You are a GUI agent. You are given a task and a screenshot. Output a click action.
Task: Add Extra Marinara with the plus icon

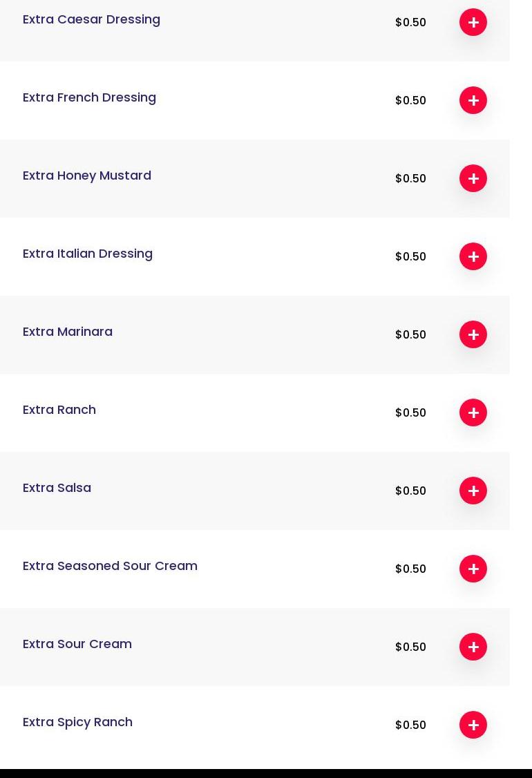[473, 334]
